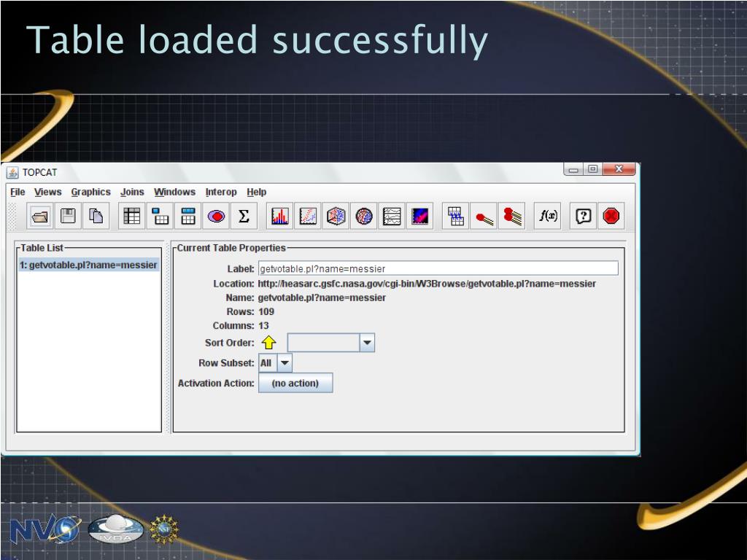Open the histogram plot icon
This screenshot has height=560, width=747.
(279, 217)
